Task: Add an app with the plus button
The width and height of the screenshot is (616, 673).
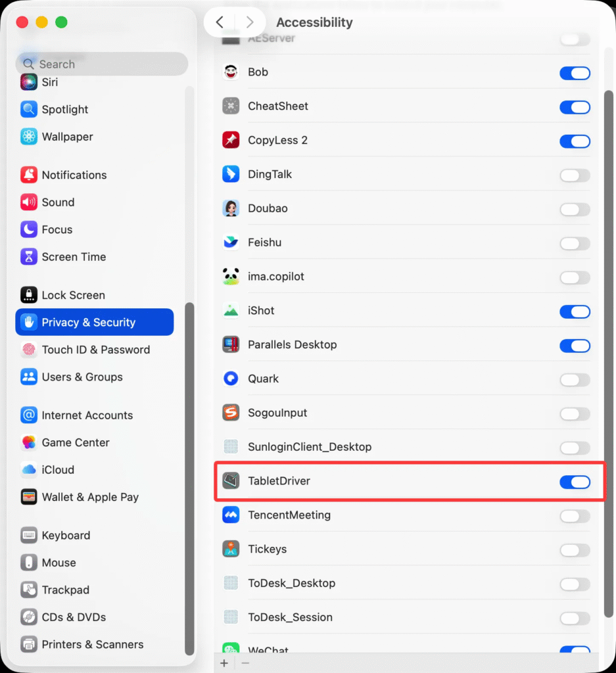Action: [x=224, y=663]
